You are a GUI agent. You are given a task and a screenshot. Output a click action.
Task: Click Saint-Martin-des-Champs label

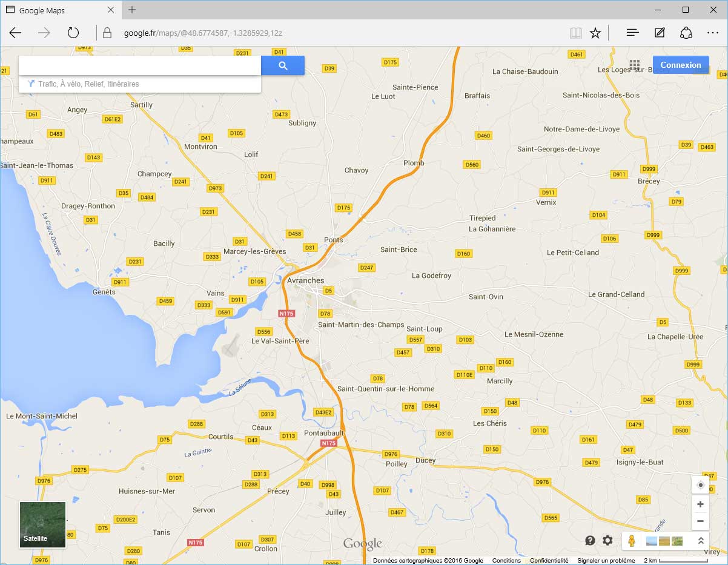point(361,325)
